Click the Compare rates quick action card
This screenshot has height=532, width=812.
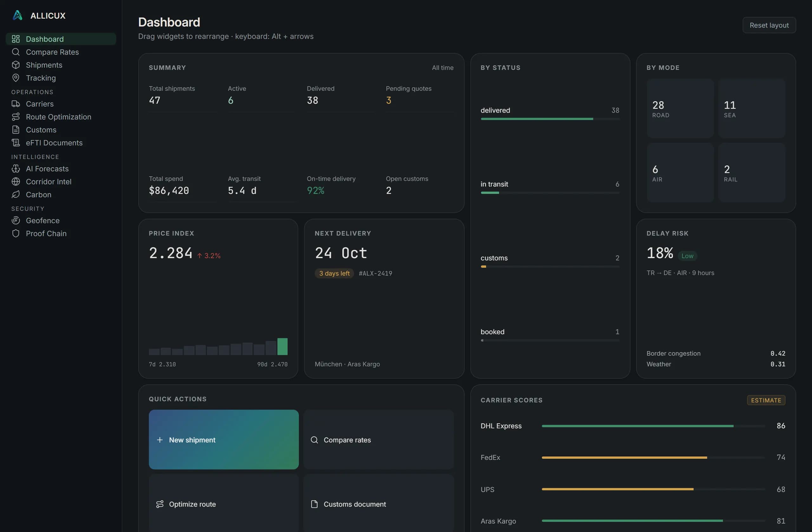pos(378,440)
